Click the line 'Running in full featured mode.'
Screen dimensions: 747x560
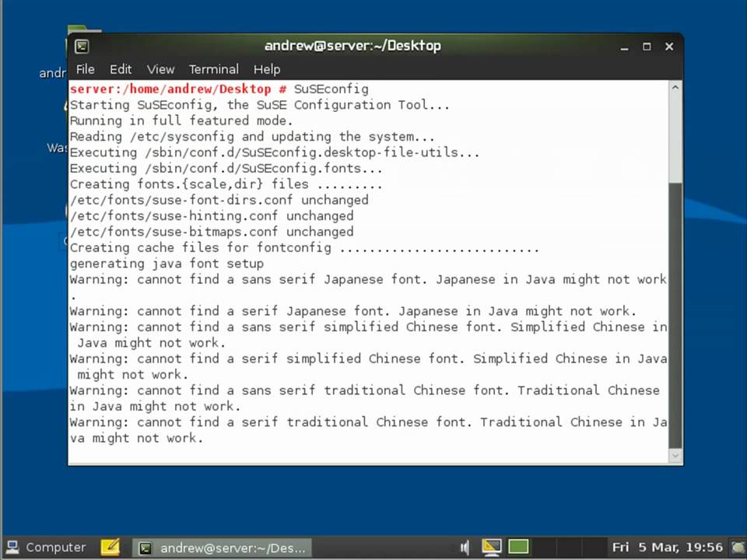(181, 121)
